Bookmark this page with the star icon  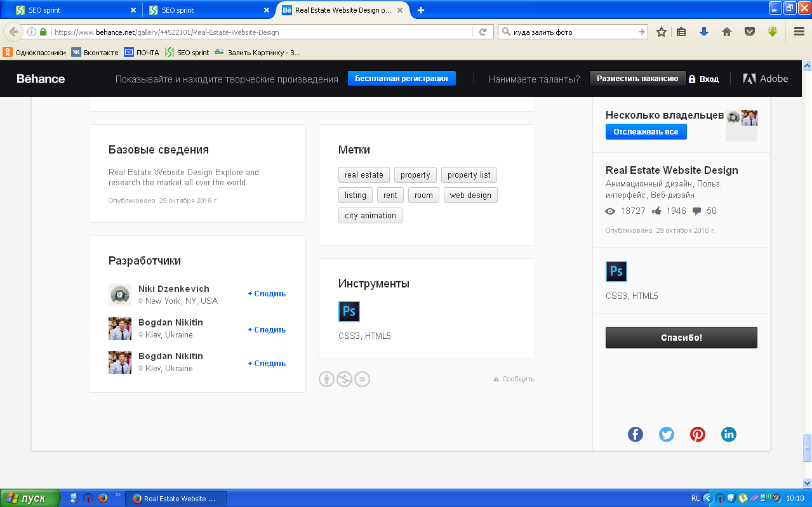662,32
